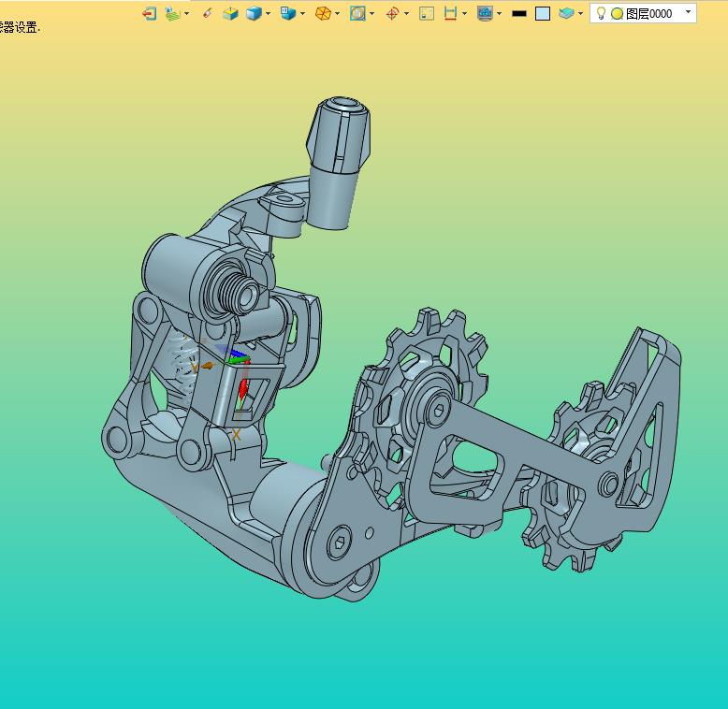Screen dimensions: 728x709
Task: Select the eraser brush tool icon
Action: [208, 13]
